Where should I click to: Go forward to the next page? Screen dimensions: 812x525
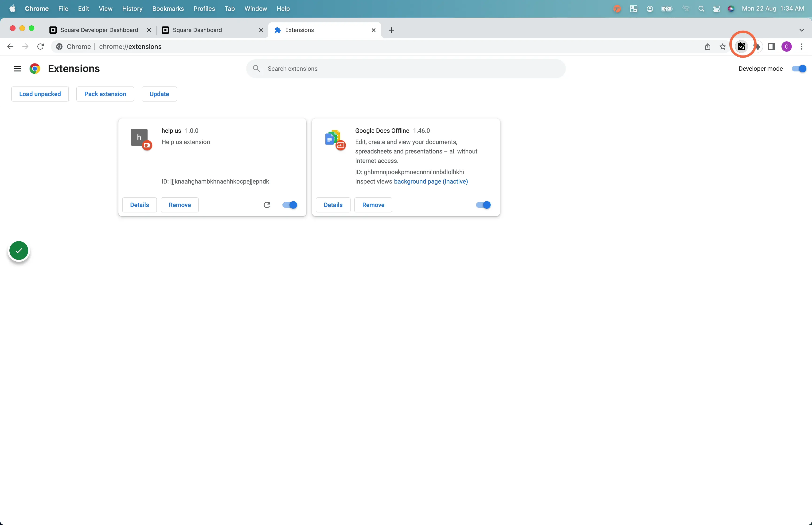25,47
